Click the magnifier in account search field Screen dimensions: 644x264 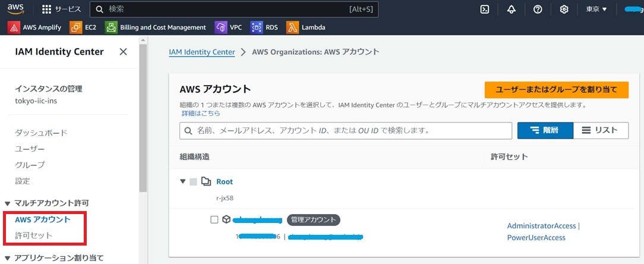tap(188, 131)
